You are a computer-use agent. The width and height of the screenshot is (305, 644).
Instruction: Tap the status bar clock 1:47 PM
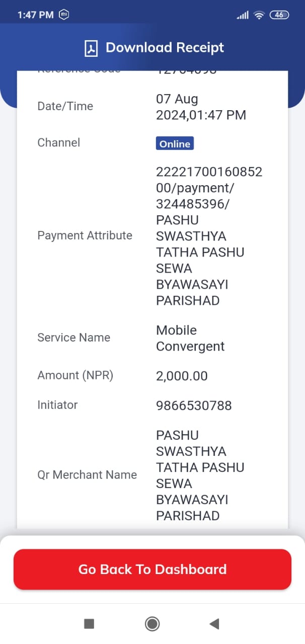click(x=35, y=15)
